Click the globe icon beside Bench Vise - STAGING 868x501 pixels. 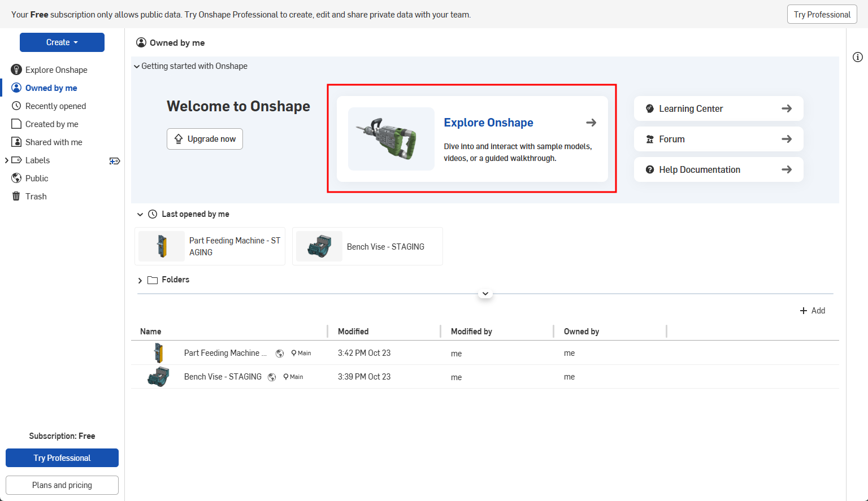point(272,377)
